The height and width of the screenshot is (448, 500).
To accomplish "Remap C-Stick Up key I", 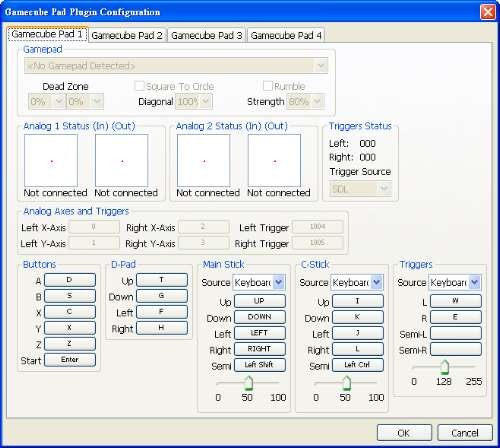I will pyautogui.click(x=358, y=301).
